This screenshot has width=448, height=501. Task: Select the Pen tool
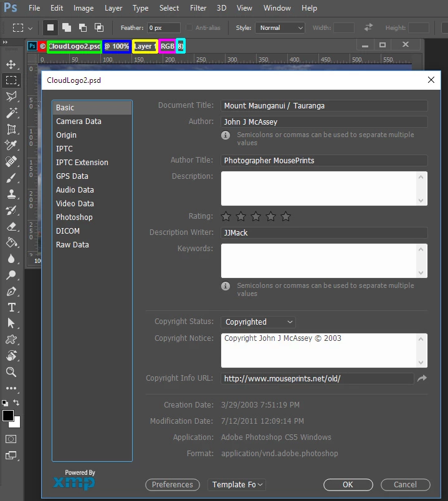point(11,292)
